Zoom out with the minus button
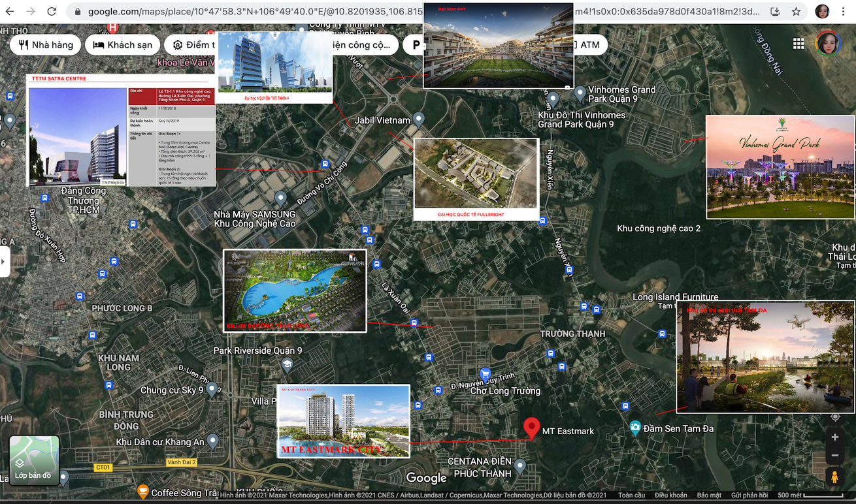Screen dimensions: 856x504 click(834, 456)
